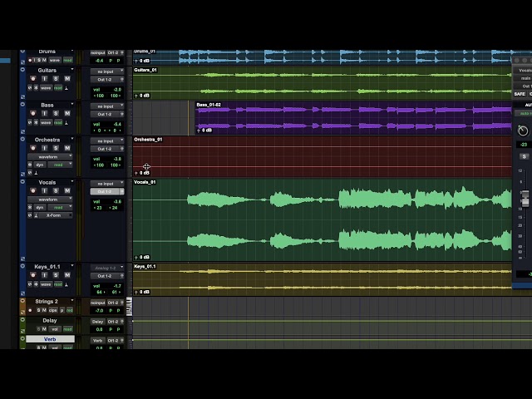Solo the Bass track

point(56,113)
